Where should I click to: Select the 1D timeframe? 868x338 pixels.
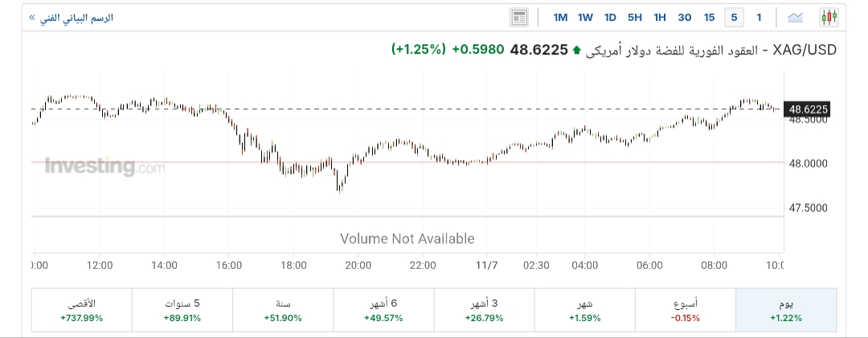coord(610,17)
